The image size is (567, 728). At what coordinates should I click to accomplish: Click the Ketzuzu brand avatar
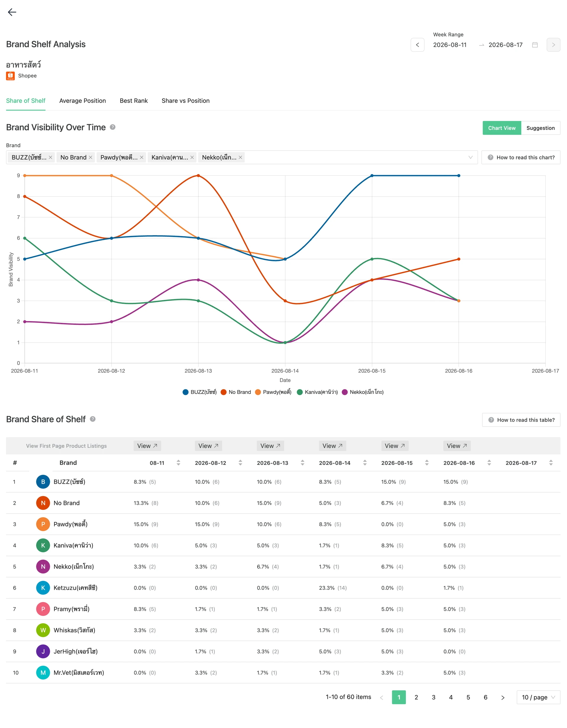point(43,588)
